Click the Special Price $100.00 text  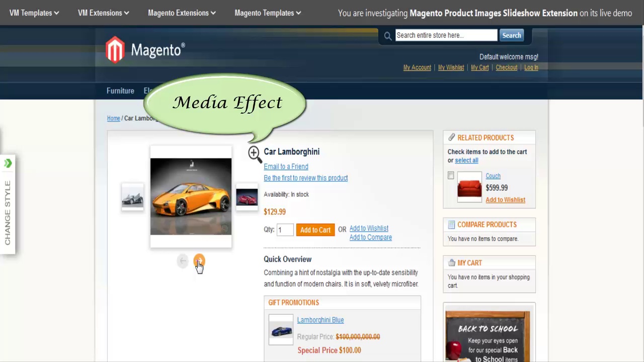click(329, 350)
